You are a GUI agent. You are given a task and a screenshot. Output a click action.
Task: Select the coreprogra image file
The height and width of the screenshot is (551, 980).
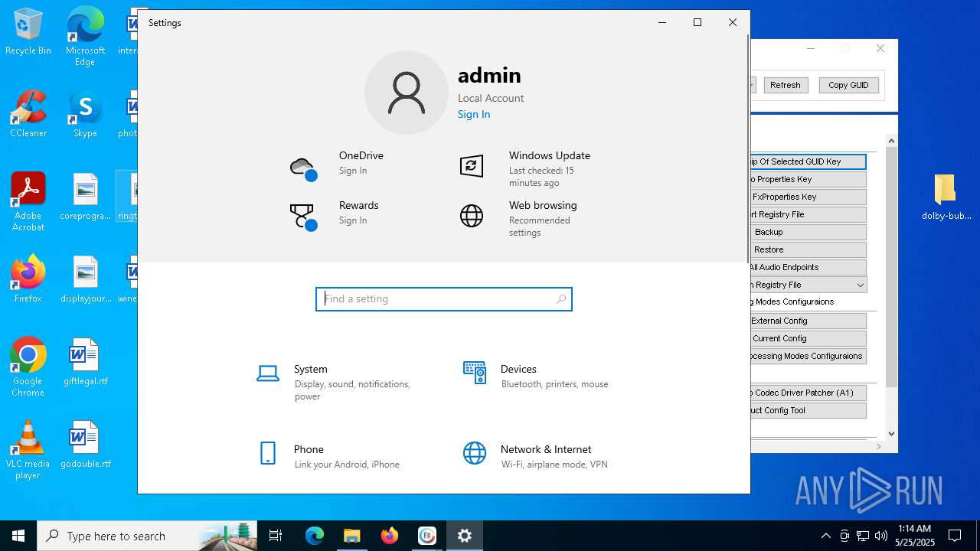(85, 197)
